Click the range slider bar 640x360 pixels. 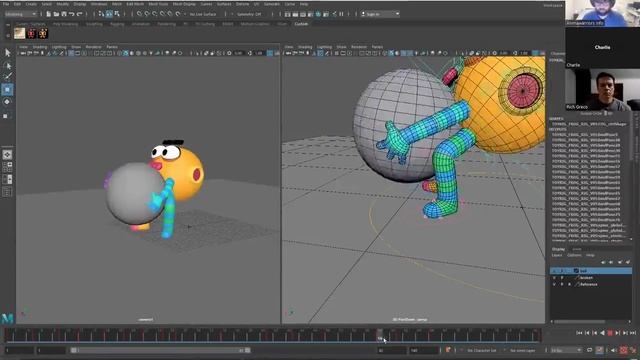point(161,350)
